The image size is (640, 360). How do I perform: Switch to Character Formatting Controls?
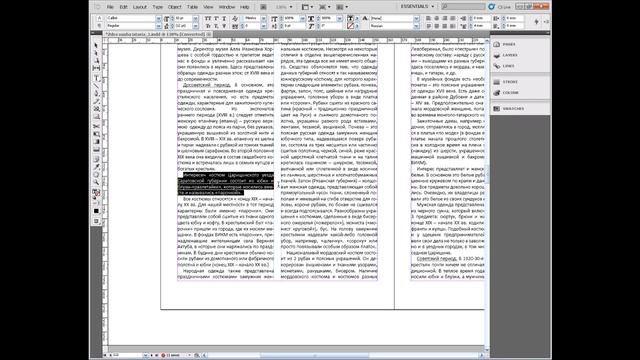tap(99, 18)
